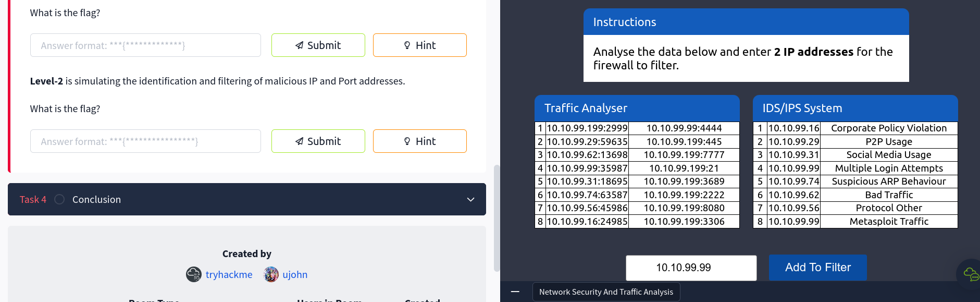Screen dimensions: 980x302
Task: Switch to Network Security And Traffic Analysis tab
Action: tap(606, 292)
